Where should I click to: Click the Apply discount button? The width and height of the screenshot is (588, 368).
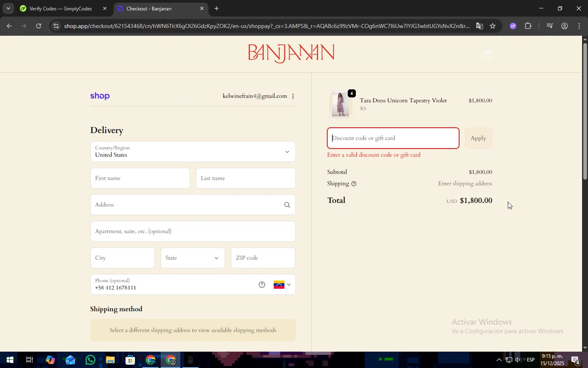pyautogui.click(x=478, y=138)
